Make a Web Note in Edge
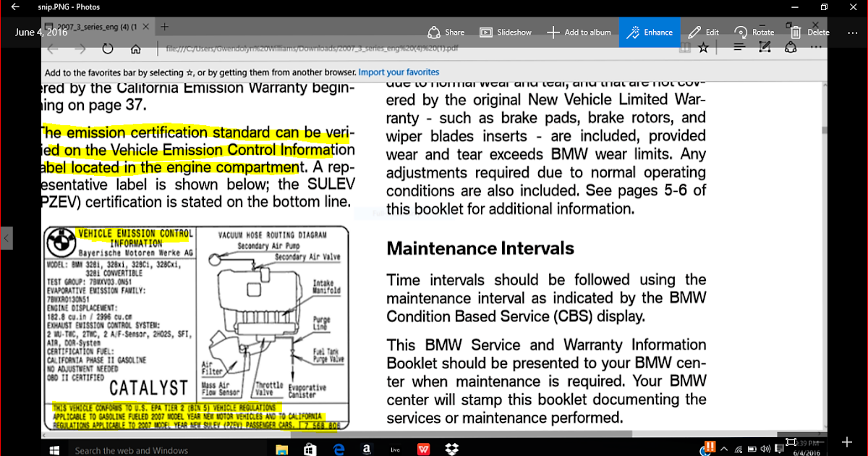The height and width of the screenshot is (456, 868). point(765,48)
